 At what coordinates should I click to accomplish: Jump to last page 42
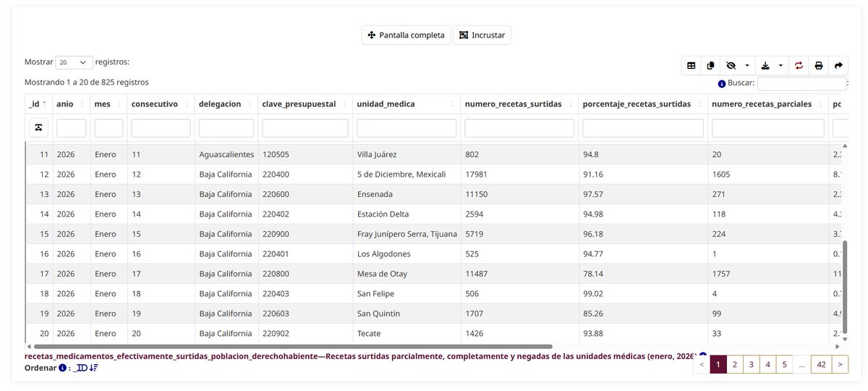click(x=820, y=364)
